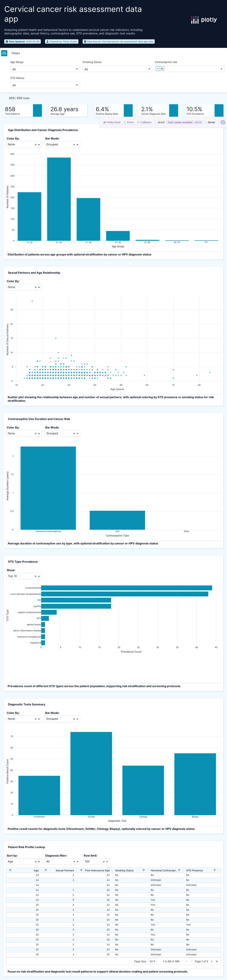The height and width of the screenshot is (980, 227).
Task: Click the 'Page 1 of 2' text
Action: [x=201, y=961]
